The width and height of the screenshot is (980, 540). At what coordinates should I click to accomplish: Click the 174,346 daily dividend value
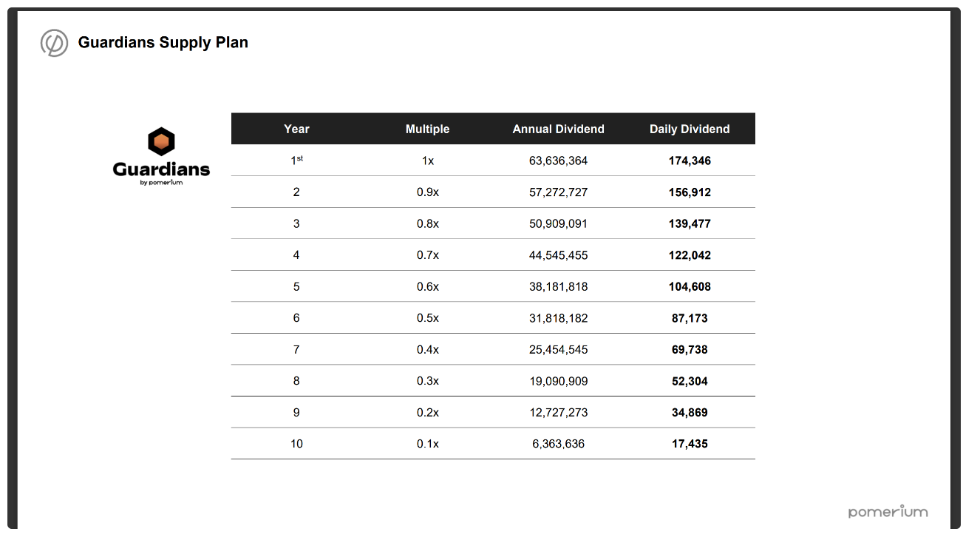tap(690, 161)
